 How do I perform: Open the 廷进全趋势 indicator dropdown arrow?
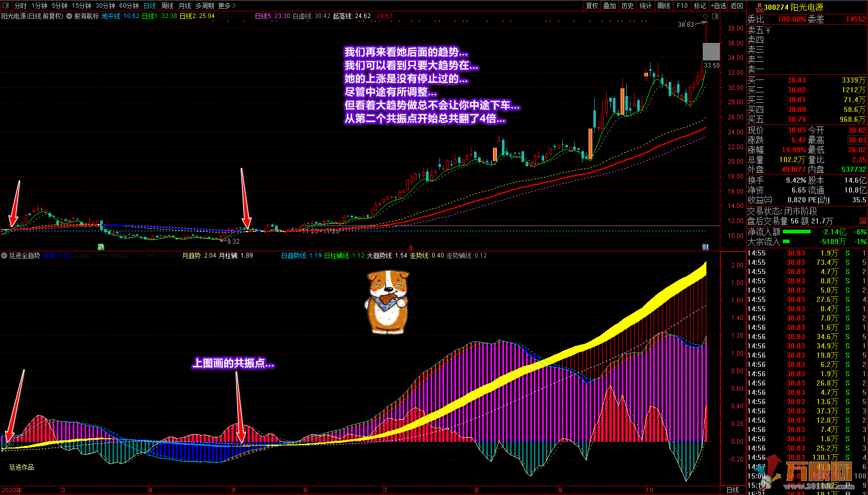(4, 256)
